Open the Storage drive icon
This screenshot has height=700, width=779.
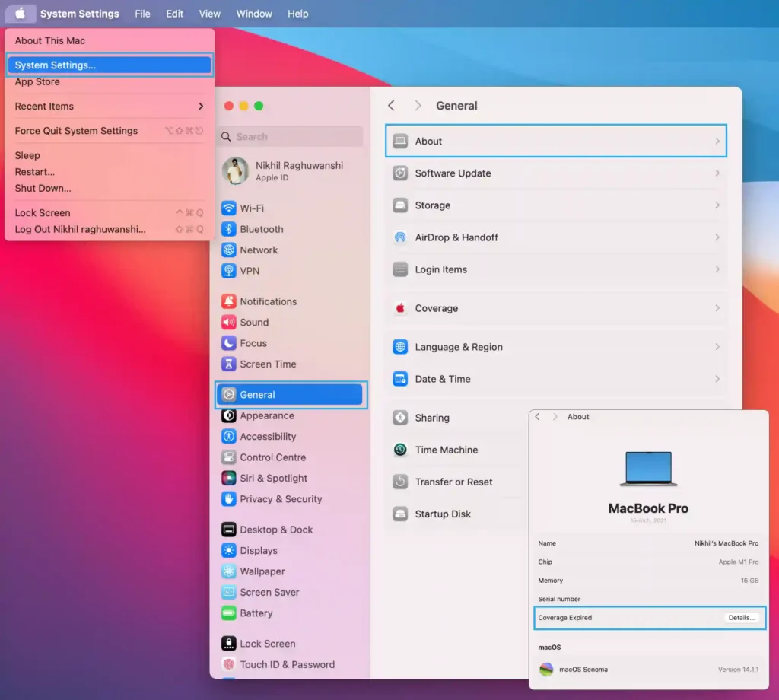400,205
